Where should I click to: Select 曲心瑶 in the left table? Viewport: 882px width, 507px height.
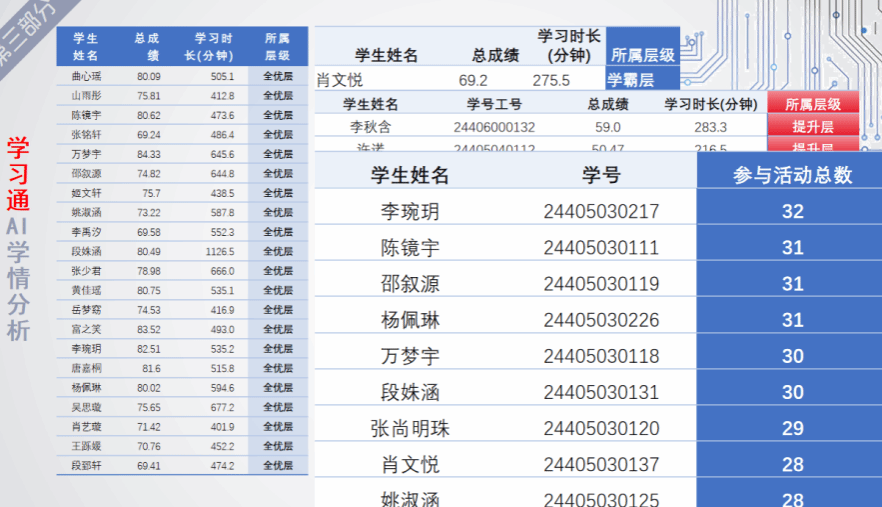pyautogui.click(x=86, y=76)
